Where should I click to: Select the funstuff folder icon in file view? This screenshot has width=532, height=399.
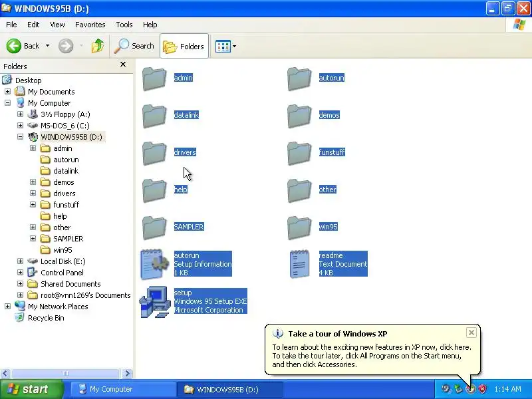(x=299, y=154)
